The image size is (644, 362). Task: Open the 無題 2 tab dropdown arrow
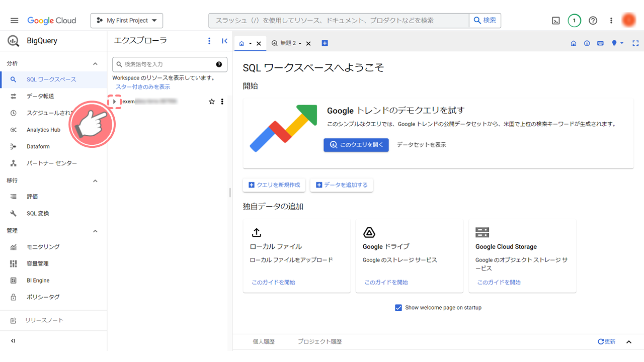(300, 44)
